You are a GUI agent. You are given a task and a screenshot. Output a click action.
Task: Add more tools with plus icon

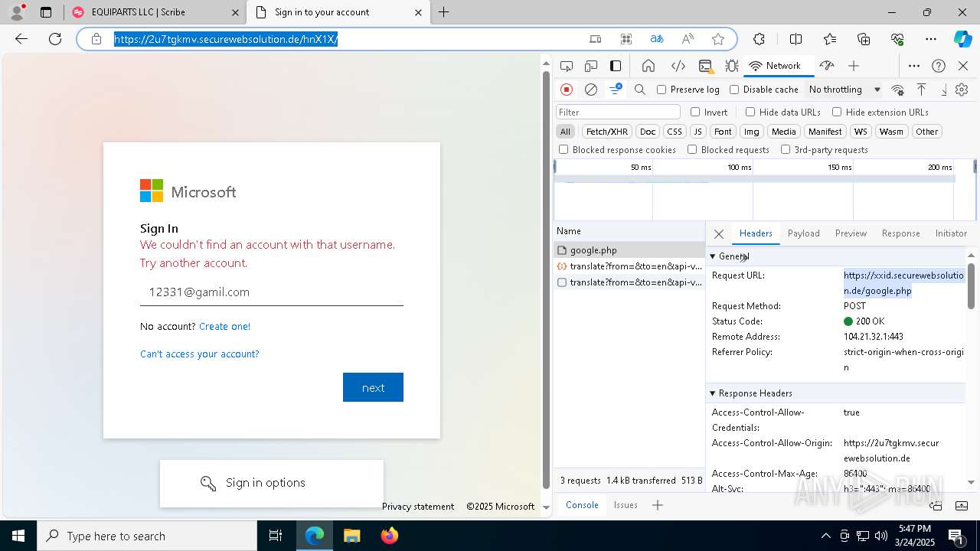tap(854, 66)
